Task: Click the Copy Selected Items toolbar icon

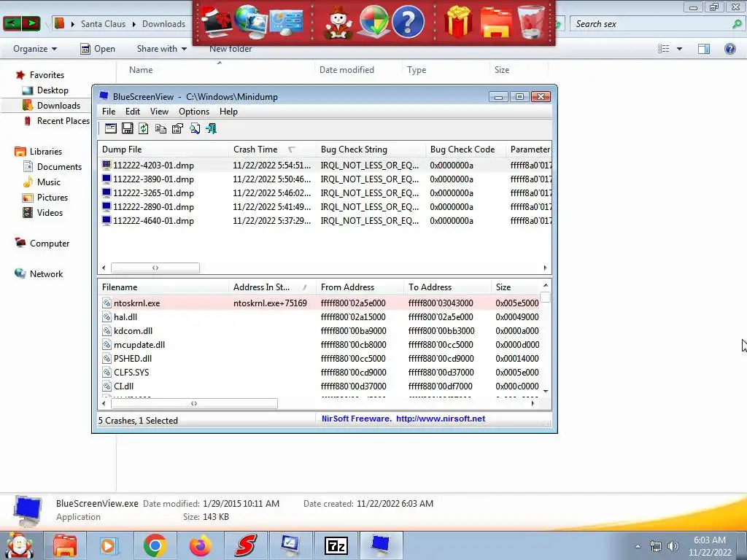Action: (160, 128)
